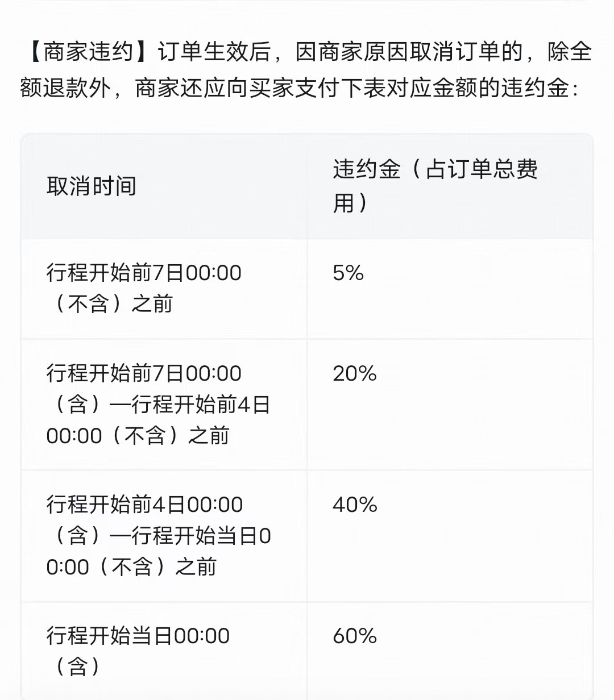Click the 行程开始前7日00:00（不含）之前 cell
The image size is (614, 700).
point(144,288)
